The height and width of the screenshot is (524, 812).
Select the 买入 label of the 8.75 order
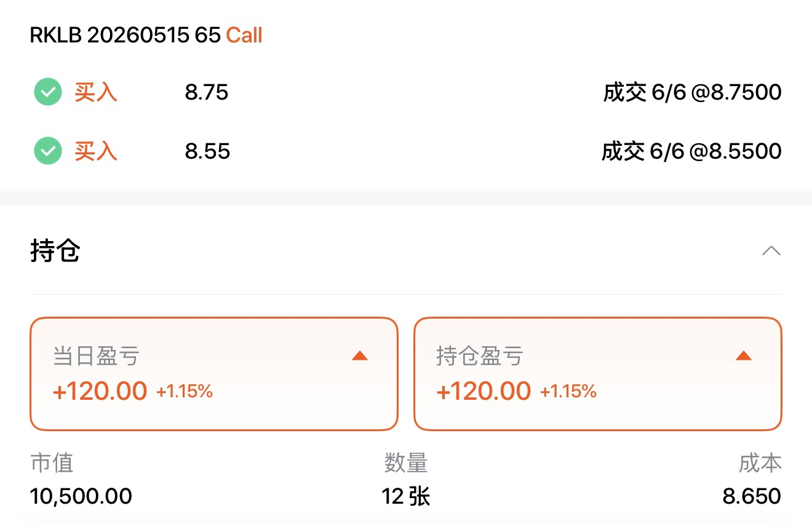point(96,93)
